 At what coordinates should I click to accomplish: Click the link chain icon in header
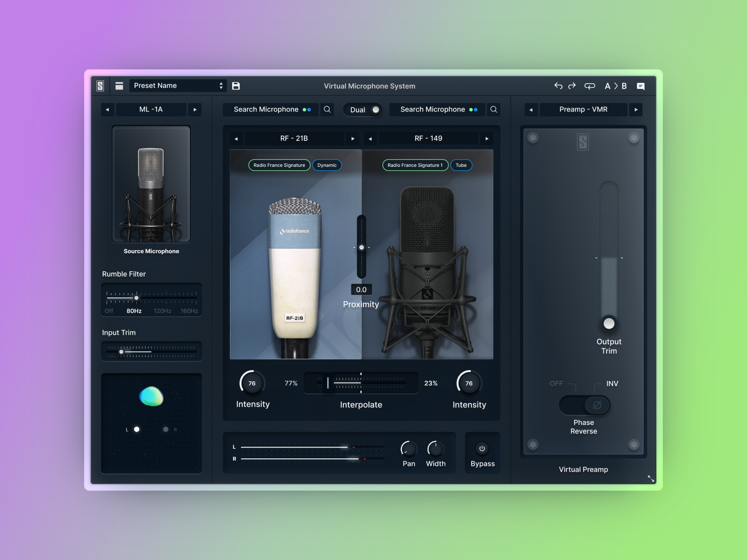[589, 86]
